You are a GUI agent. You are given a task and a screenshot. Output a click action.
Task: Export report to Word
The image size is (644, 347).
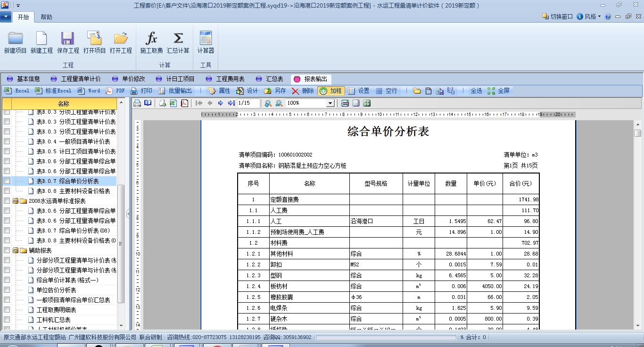point(89,91)
